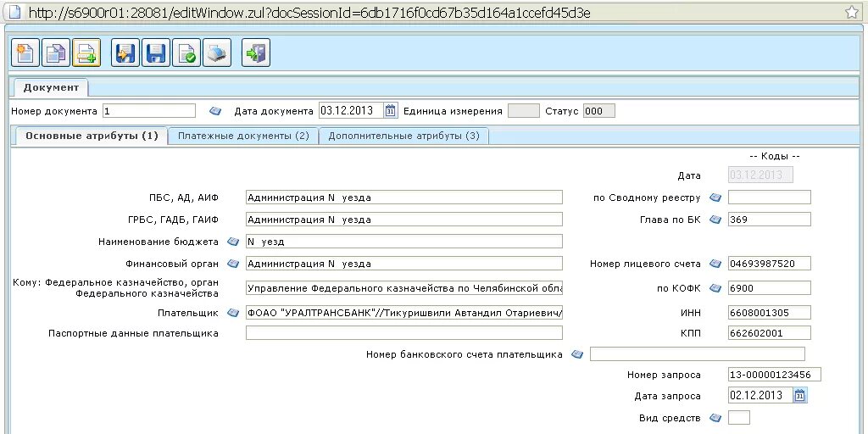Save the document with floppy disk icon
This screenshot has height=434, width=868.
point(156,53)
